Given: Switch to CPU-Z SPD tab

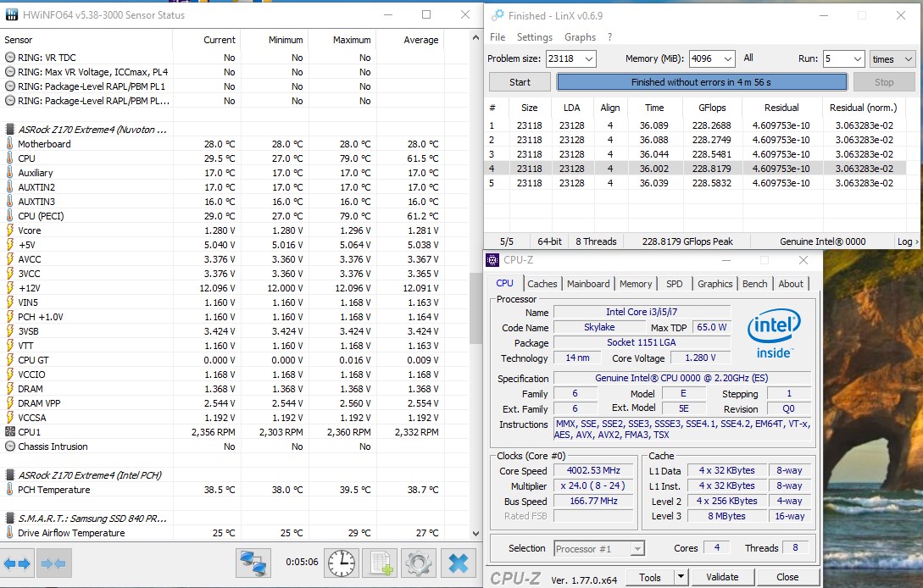Looking at the screenshot, I should [674, 284].
